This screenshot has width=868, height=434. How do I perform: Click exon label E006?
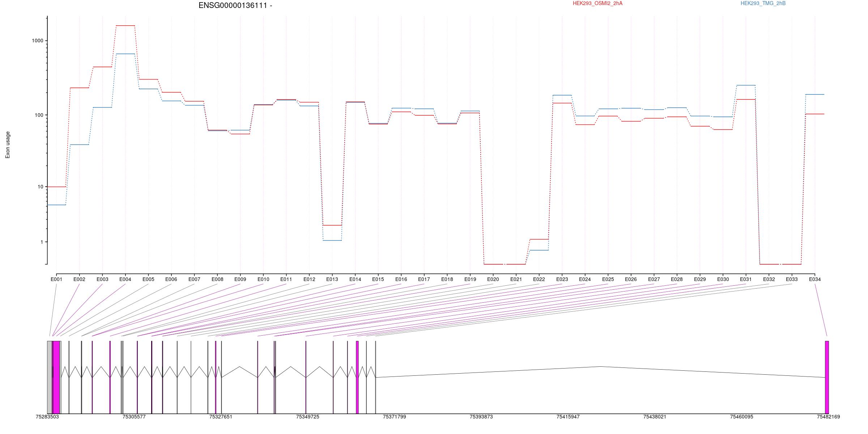(171, 279)
